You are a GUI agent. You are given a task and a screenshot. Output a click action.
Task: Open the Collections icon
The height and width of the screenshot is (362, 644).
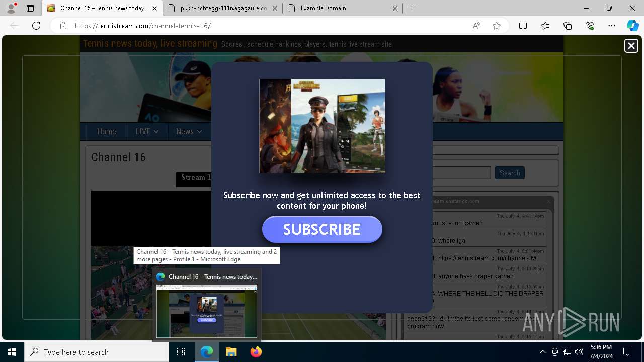coord(568,26)
